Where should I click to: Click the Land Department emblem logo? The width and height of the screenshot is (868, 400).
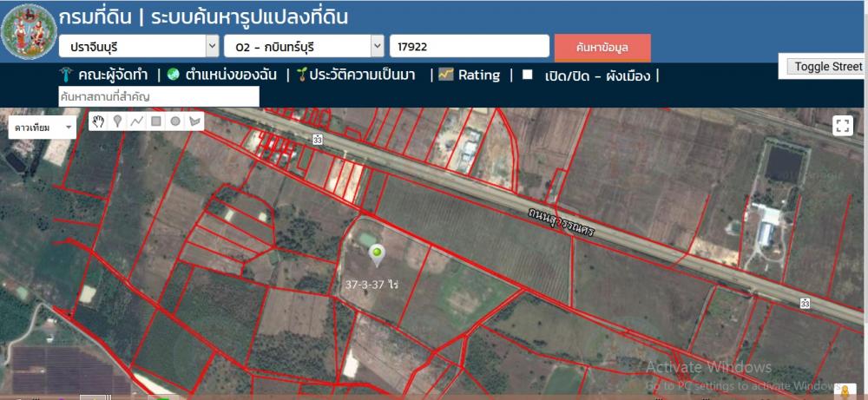29,31
